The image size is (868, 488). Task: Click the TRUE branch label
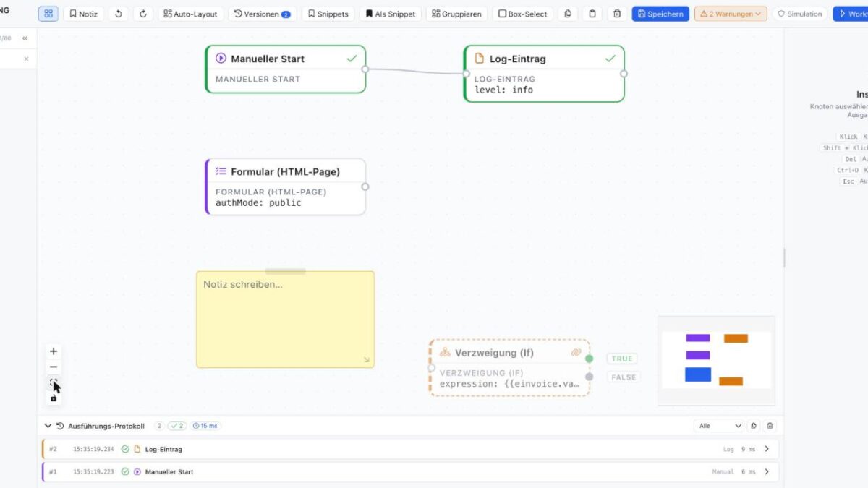point(622,359)
